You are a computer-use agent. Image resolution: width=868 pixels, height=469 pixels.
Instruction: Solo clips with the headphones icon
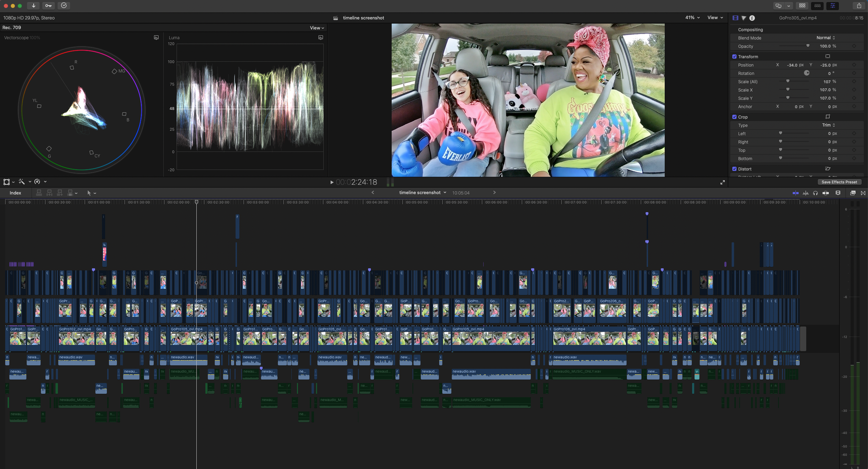coord(815,193)
